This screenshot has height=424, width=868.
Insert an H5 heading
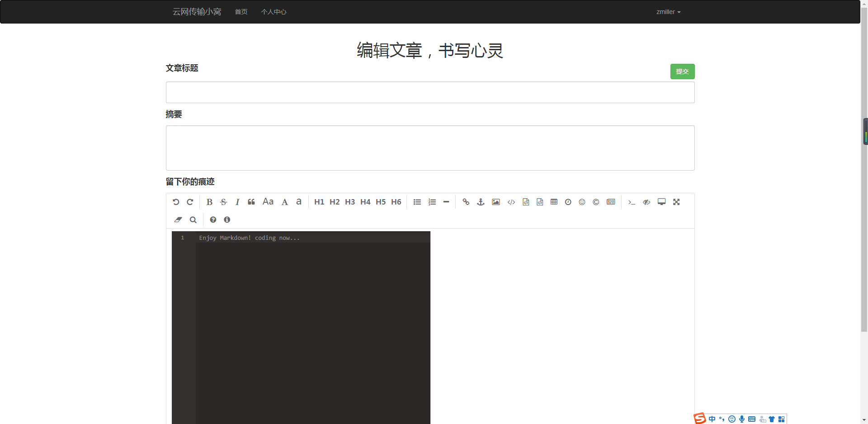point(381,202)
